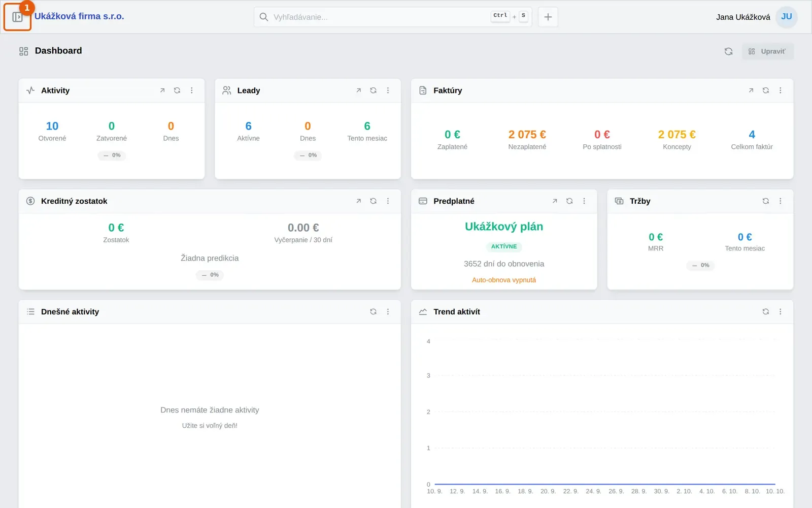Viewport: 812px width, 508px height.
Task: Open Kreditný zostatok three-dot menu
Action: pyautogui.click(x=388, y=201)
